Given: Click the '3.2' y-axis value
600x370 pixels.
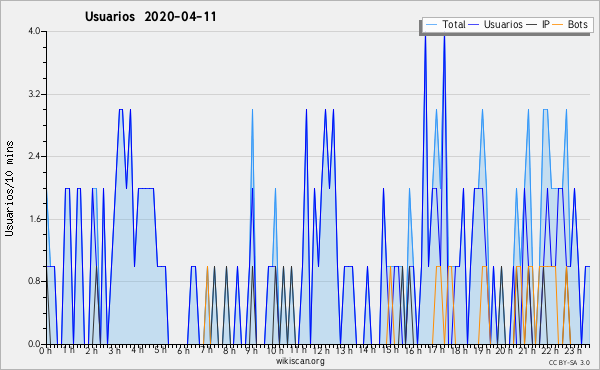Looking at the screenshot, I should (34, 94).
